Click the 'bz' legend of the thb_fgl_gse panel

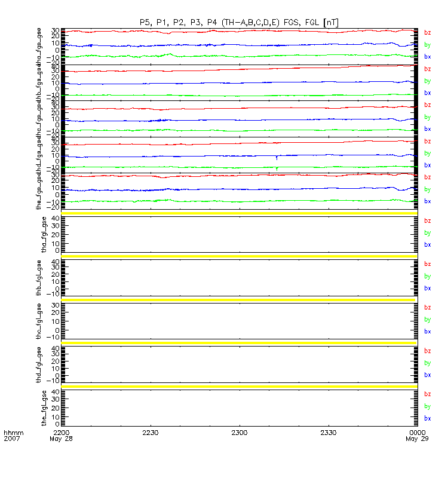[x=427, y=264]
